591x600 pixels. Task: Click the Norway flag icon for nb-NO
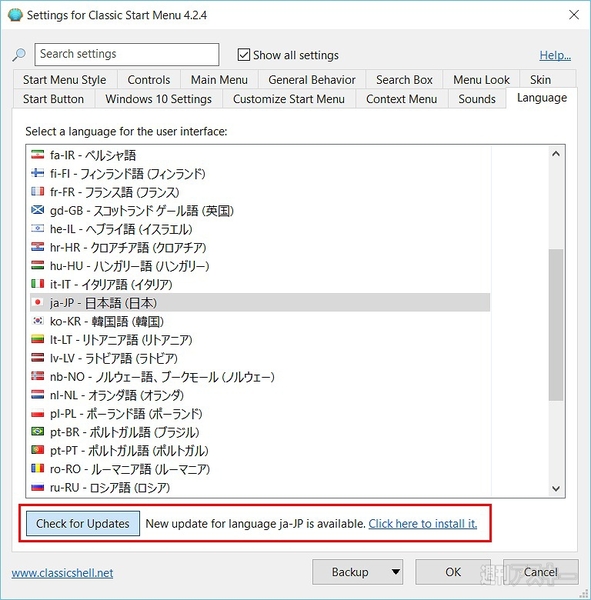38,377
